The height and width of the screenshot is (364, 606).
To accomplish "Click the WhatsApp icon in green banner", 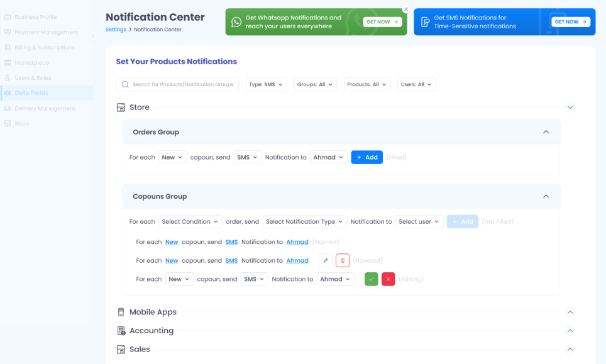I will tap(236, 22).
